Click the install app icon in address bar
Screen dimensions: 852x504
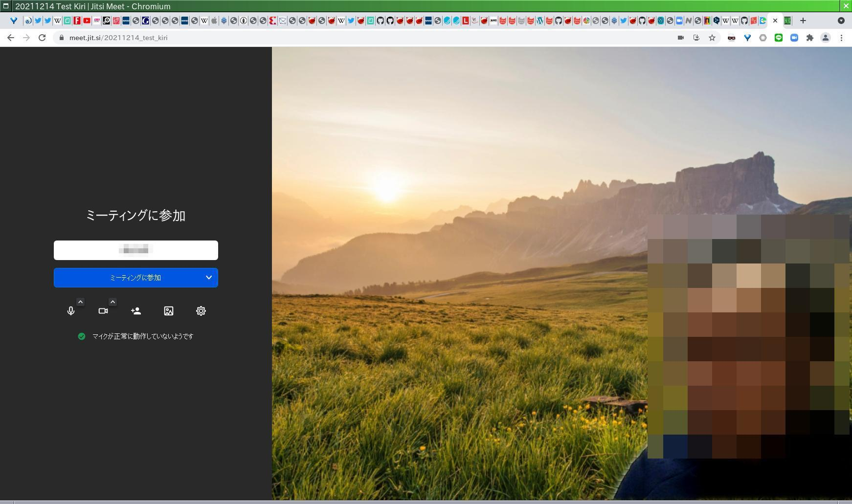point(696,38)
